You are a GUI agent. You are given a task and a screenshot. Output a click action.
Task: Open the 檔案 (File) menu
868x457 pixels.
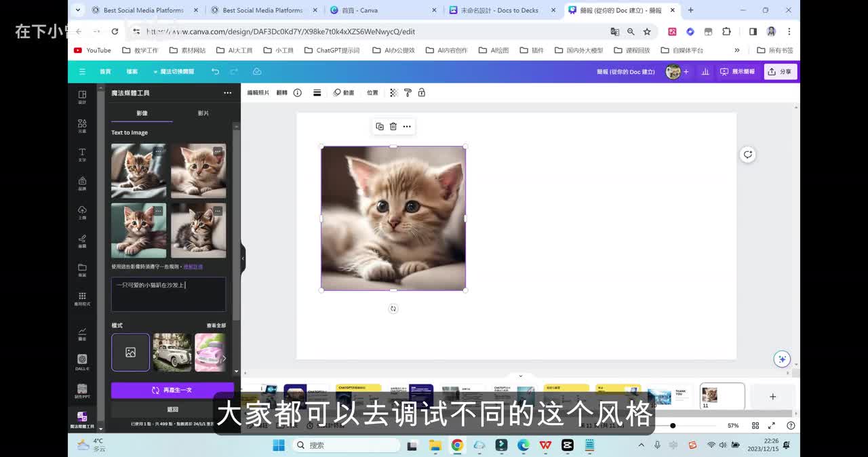[x=132, y=72]
